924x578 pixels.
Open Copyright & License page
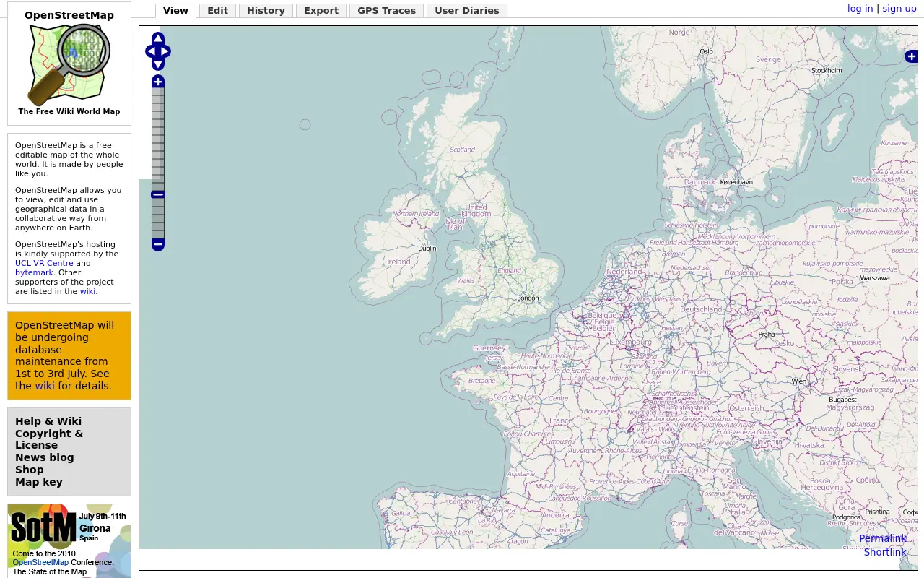pyautogui.click(x=49, y=439)
